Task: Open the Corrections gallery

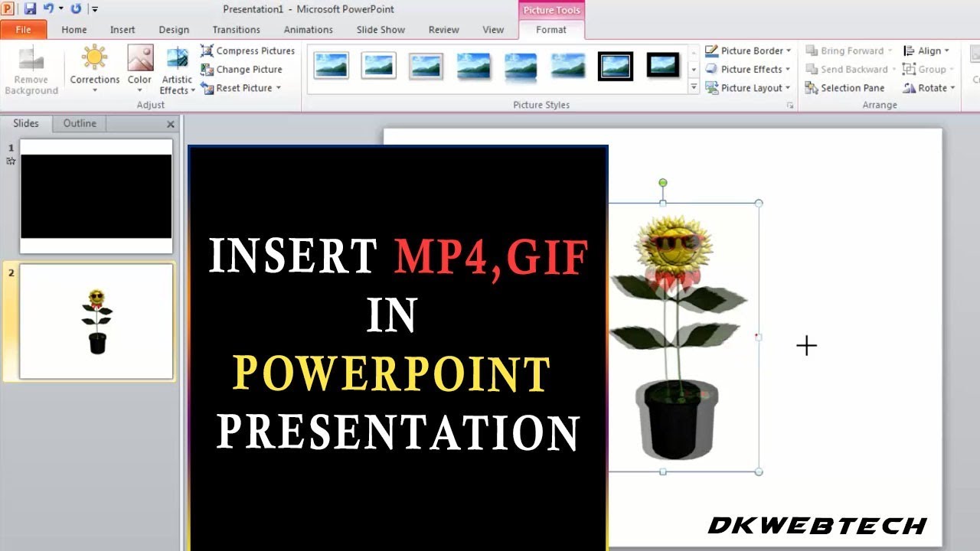Action: coord(95,70)
